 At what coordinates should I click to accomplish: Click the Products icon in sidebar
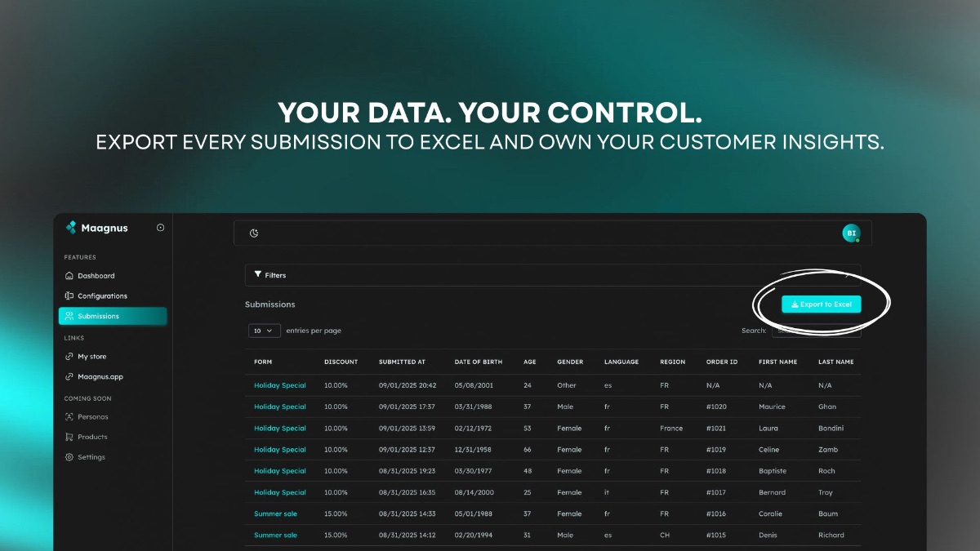pos(69,438)
